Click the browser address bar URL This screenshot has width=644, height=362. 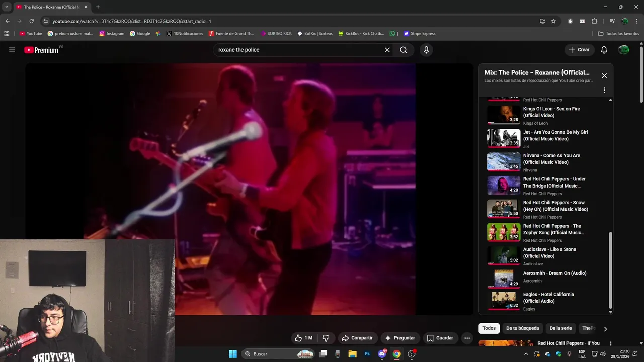132,21
